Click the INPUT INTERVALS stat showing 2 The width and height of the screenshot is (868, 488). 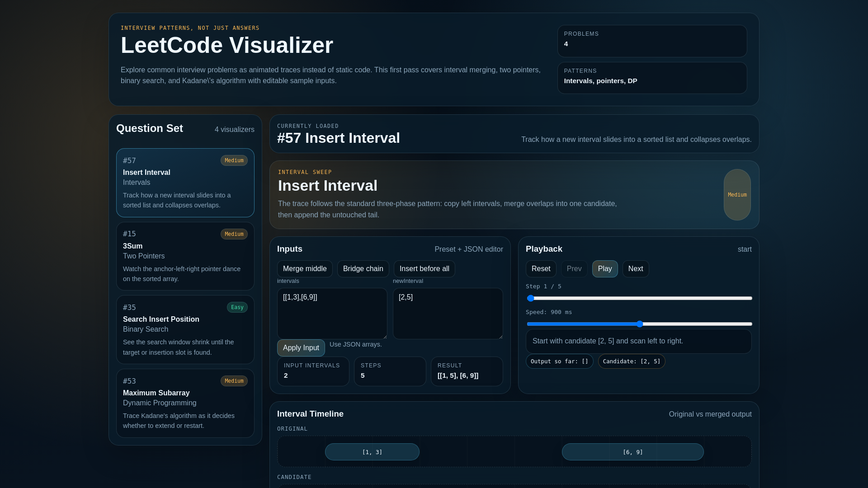(313, 371)
